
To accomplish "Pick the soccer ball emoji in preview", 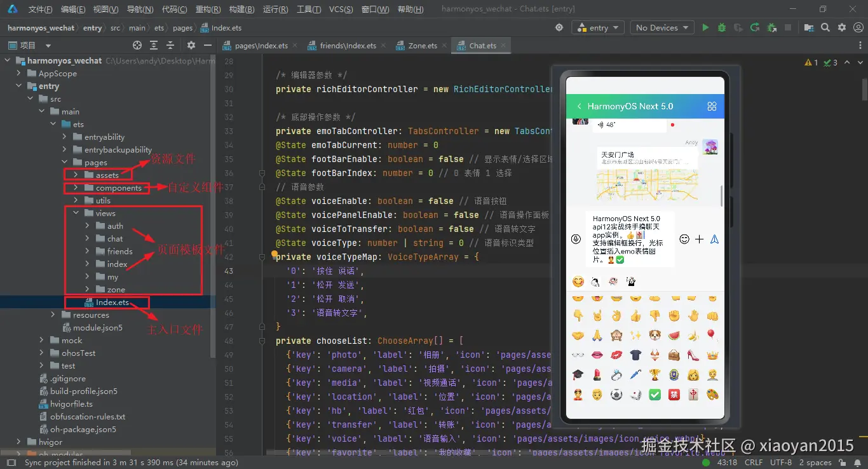I will [616, 395].
